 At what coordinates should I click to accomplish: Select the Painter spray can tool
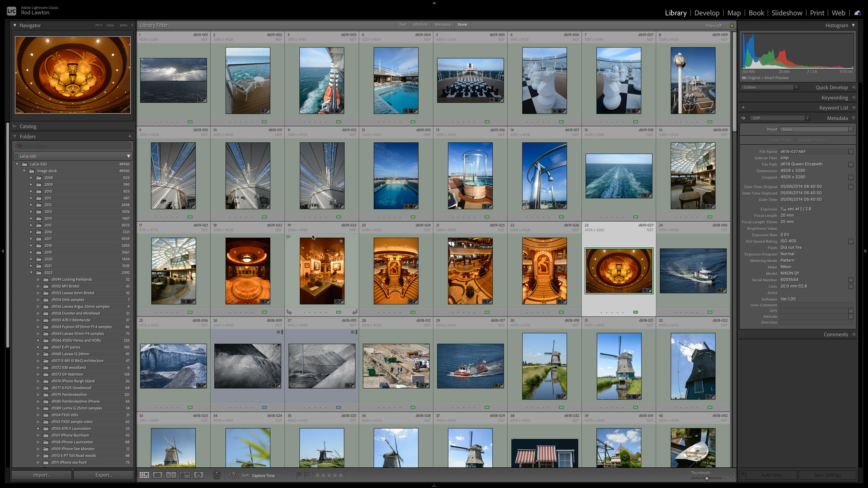click(x=217, y=475)
